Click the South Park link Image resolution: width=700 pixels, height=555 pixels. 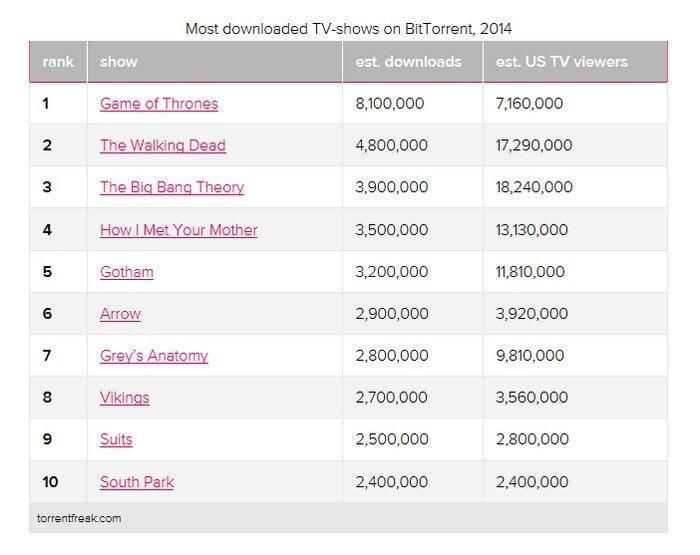click(x=137, y=481)
